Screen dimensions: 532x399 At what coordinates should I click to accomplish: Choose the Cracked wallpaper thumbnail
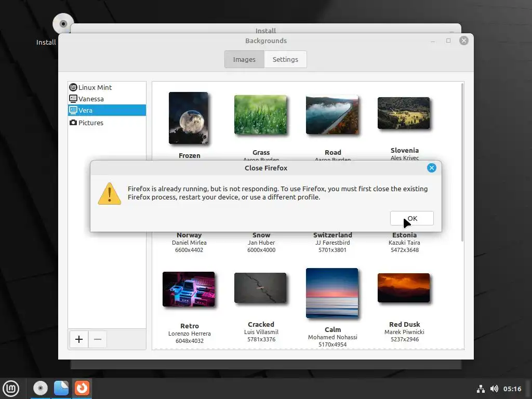click(261, 288)
